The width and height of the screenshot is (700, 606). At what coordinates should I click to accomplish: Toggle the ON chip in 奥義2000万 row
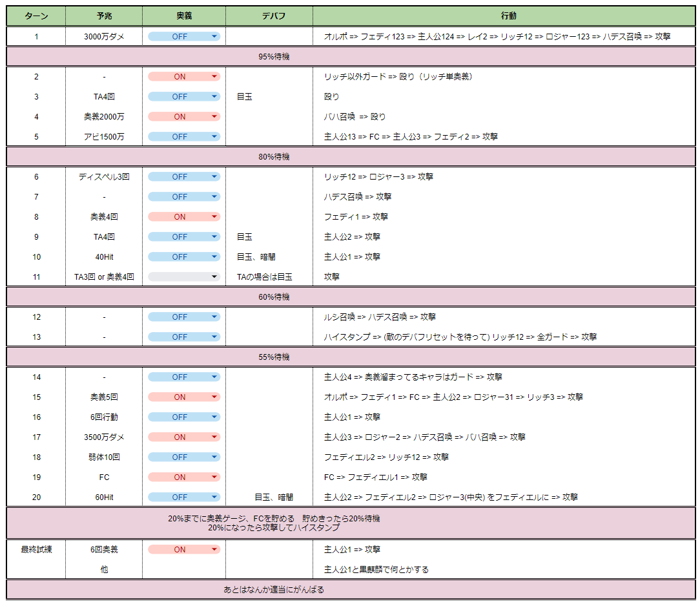point(184,117)
